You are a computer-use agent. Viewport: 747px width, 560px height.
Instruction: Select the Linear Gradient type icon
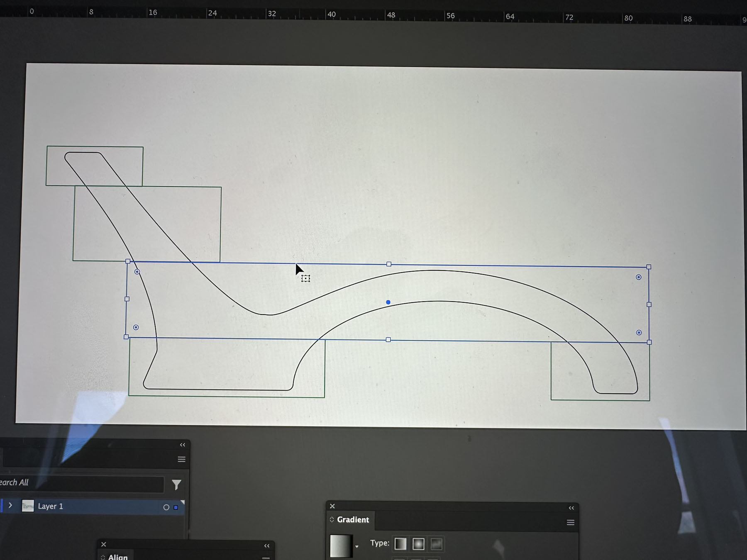click(400, 544)
